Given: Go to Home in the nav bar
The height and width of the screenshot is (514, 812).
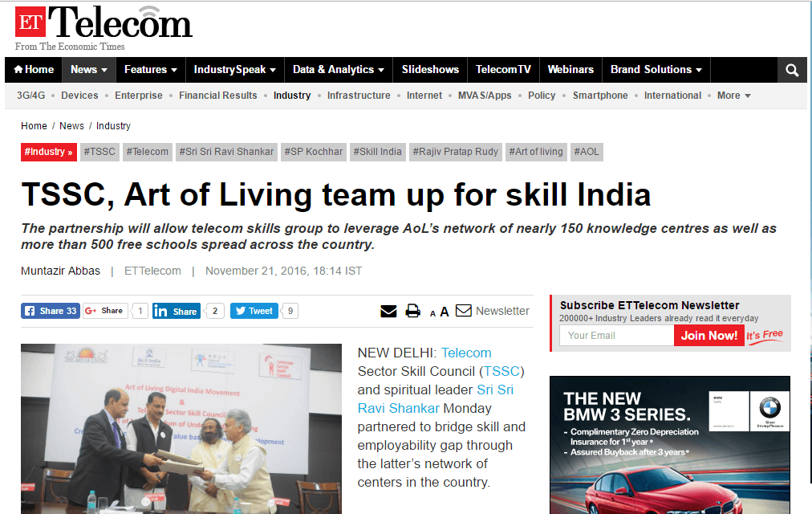Looking at the screenshot, I should (34, 69).
